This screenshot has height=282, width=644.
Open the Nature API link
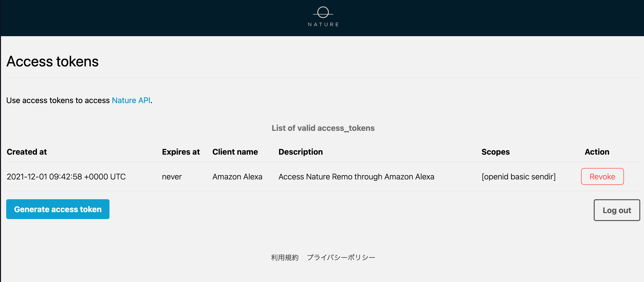click(131, 100)
